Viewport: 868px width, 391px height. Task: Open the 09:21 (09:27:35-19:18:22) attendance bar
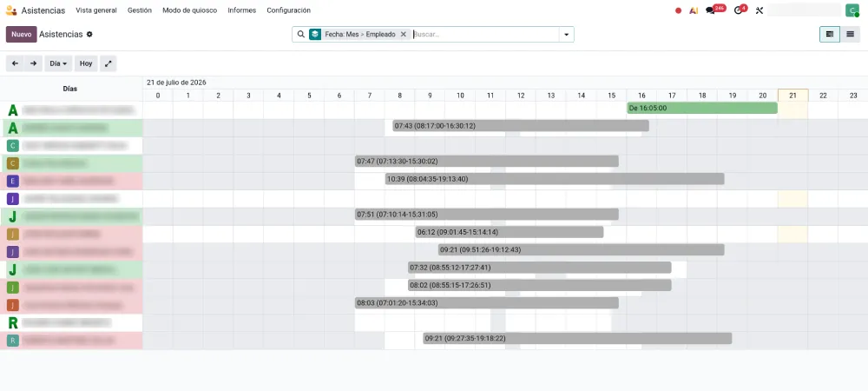[x=577, y=338]
